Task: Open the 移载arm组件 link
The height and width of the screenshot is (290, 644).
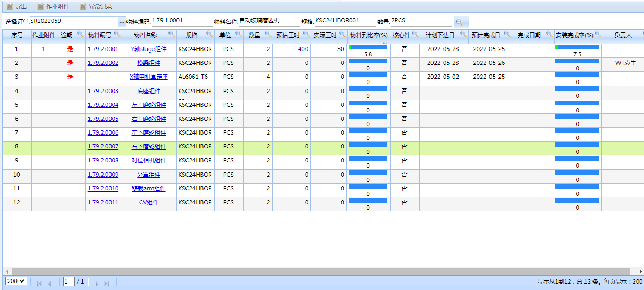Action: coord(149,188)
